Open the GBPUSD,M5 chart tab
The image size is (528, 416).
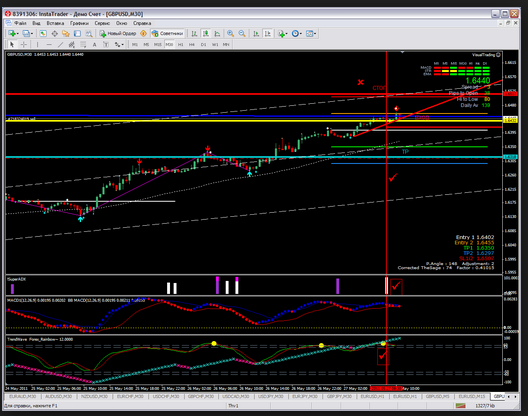438,396
